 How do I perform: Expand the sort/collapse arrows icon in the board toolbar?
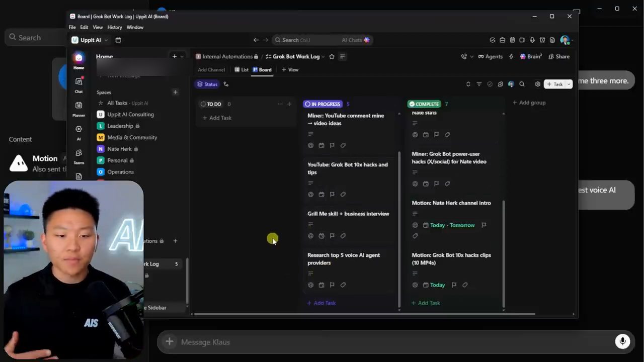click(468, 84)
